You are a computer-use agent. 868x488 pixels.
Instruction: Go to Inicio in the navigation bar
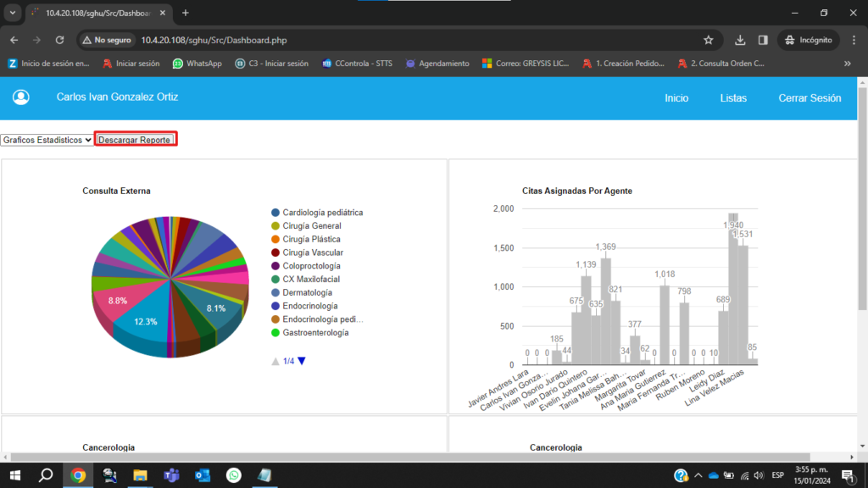coord(676,98)
